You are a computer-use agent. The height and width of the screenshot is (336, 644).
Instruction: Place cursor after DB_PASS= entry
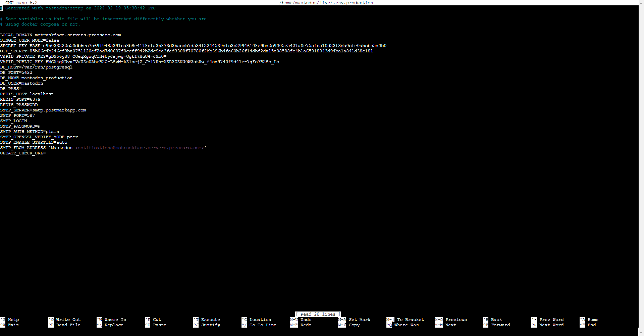pyautogui.click(x=22, y=89)
